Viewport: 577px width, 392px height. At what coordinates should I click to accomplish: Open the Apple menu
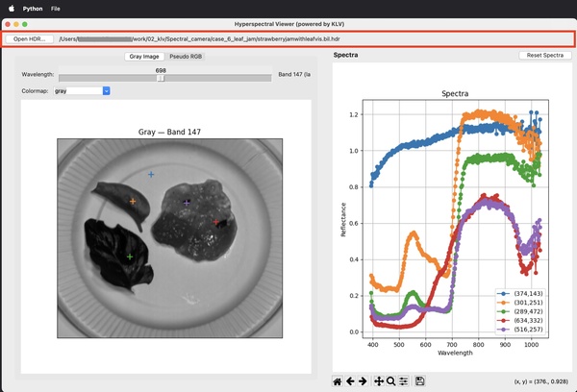[13, 7]
